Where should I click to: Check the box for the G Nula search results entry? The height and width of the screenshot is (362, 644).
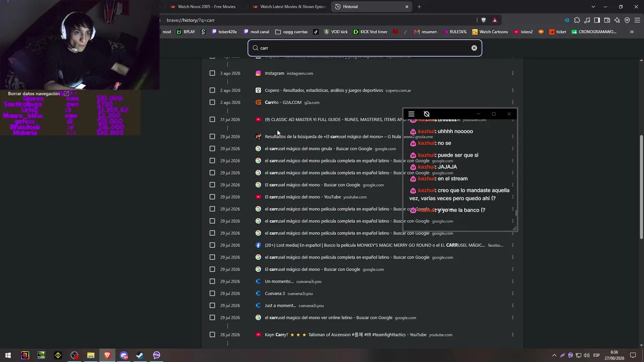212,137
